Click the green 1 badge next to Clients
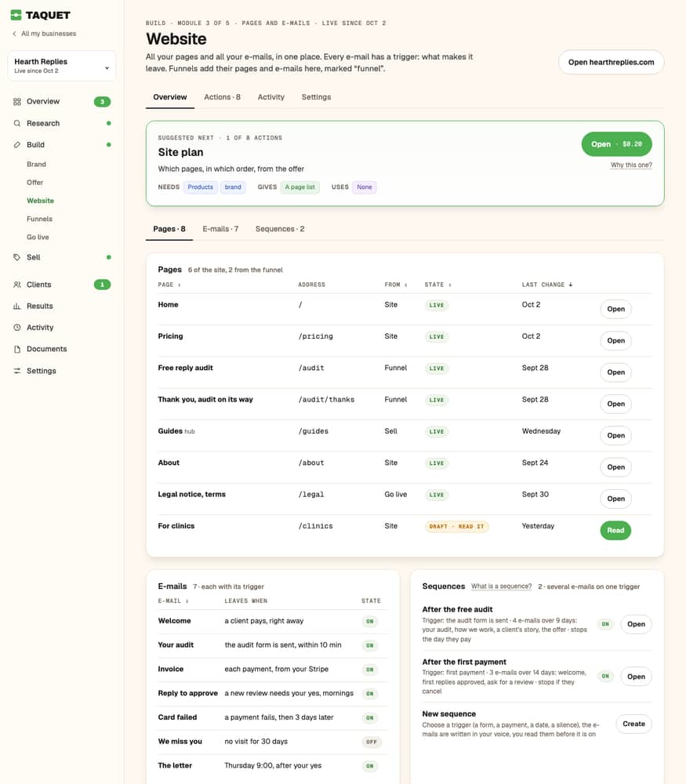 [x=102, y=285]
